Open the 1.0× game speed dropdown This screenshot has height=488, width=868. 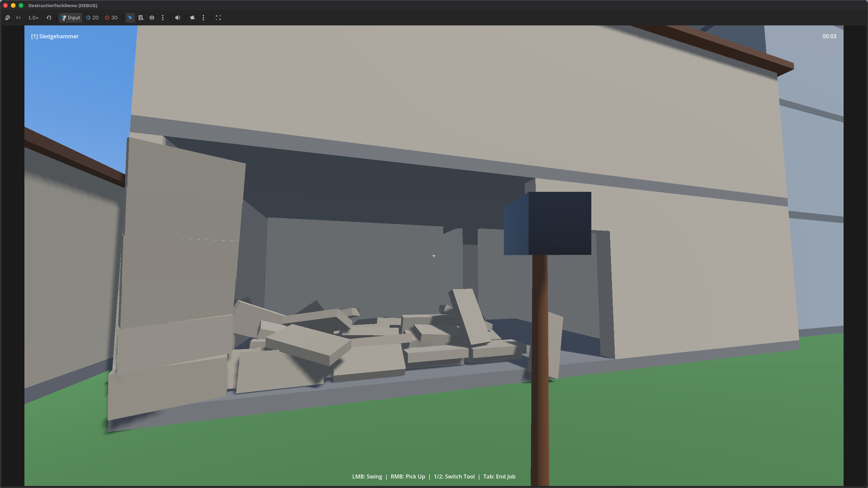point(33,18)
